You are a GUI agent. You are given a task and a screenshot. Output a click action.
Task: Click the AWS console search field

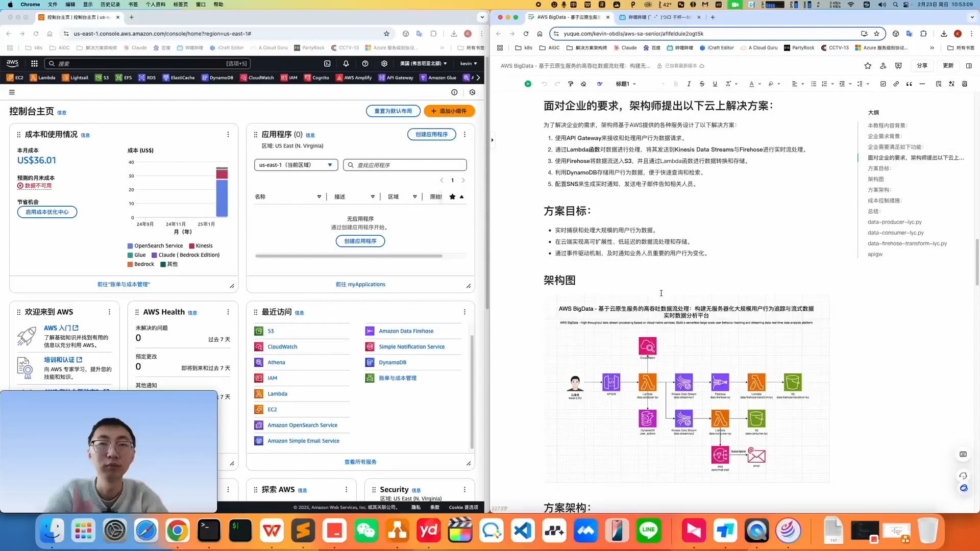[x=148, y=63]
